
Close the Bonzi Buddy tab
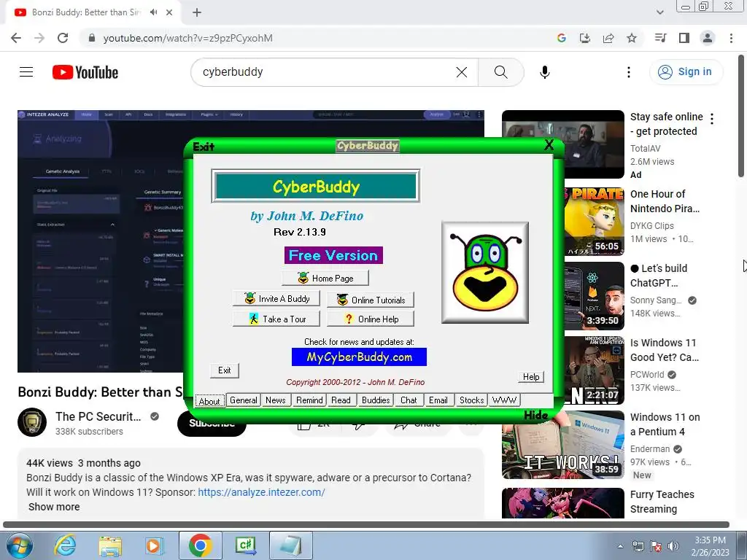coord(169,13)
